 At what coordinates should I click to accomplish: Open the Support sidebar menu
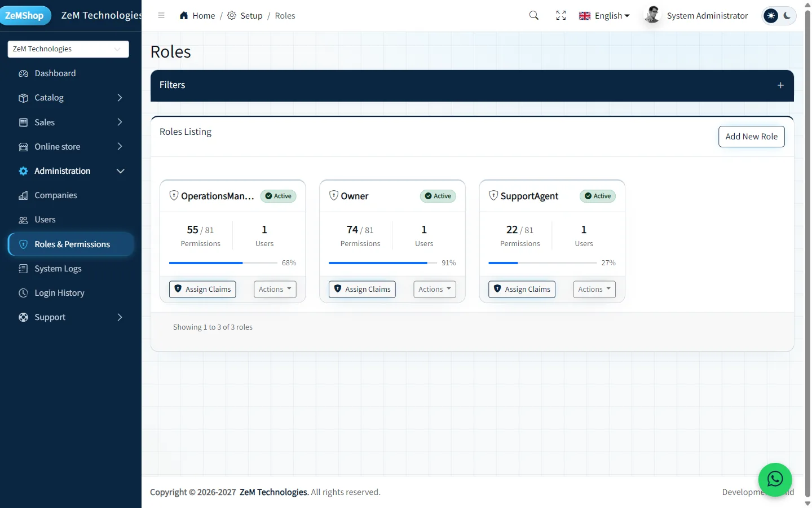pyautogui.click(x=70, y=317)
